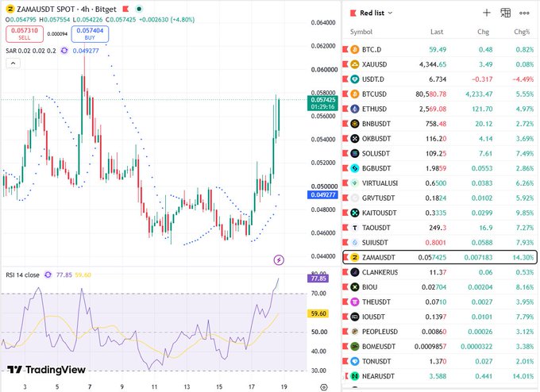Click the RSI value label 77.85 on axis
The image size is (540, 392).
click(x=318, y=279)
